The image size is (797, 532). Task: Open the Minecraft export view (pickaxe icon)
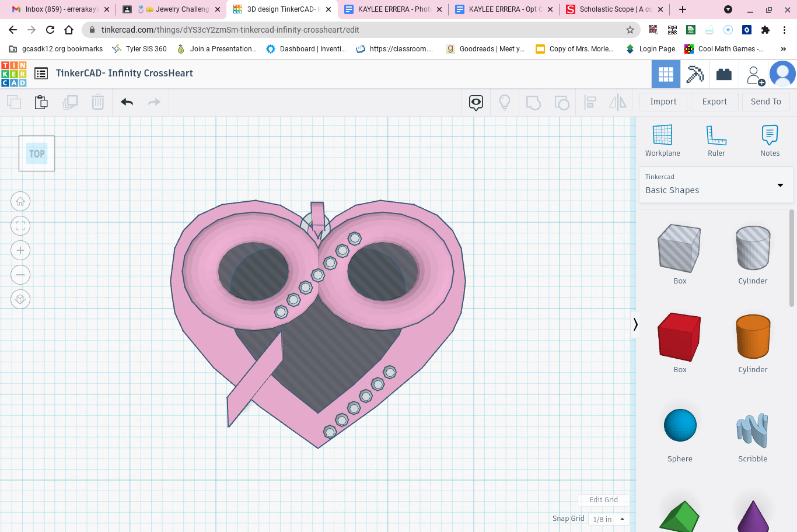(x=694, y=73)
